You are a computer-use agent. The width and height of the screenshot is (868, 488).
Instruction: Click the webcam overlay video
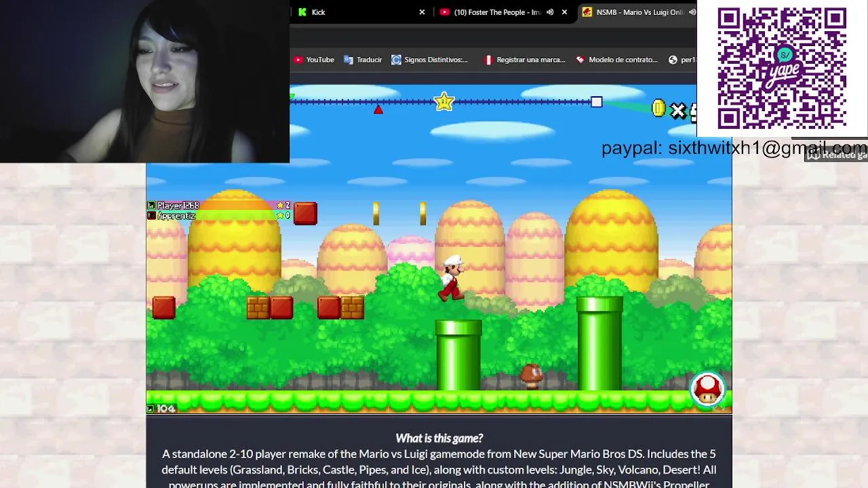[x=144, y=81]
